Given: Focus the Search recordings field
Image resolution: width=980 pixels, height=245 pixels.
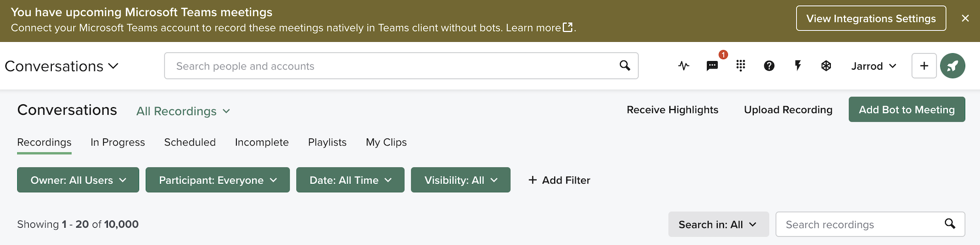Looking at the screenshot, I should coord(870,224).
